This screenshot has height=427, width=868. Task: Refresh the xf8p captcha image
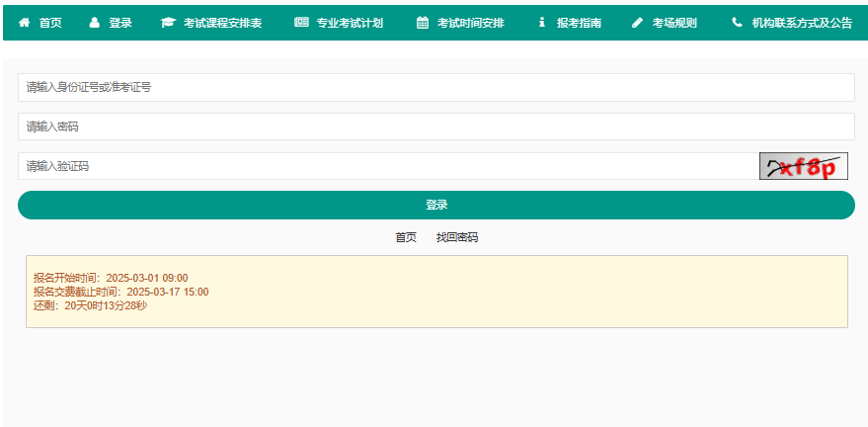(x=803, y=166)
